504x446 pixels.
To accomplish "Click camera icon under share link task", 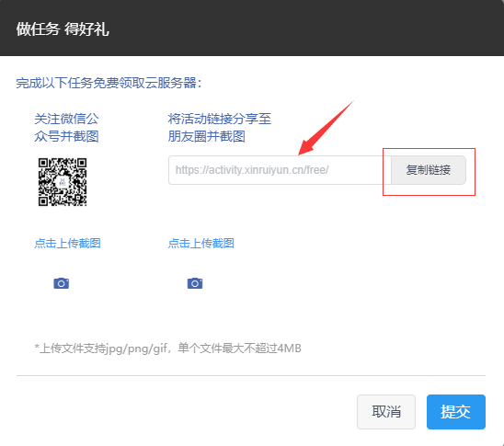I will click(x=195, y=283).
